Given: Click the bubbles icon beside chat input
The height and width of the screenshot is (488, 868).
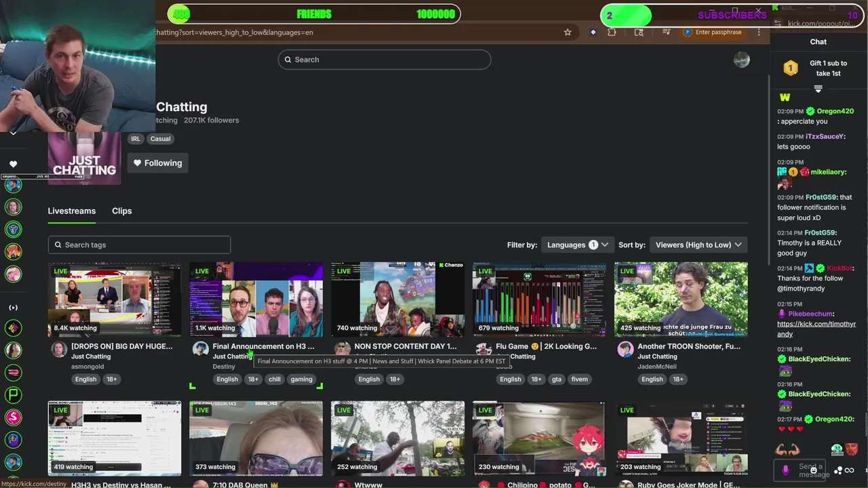Looking at the screenshot, I should click(838, 470).
